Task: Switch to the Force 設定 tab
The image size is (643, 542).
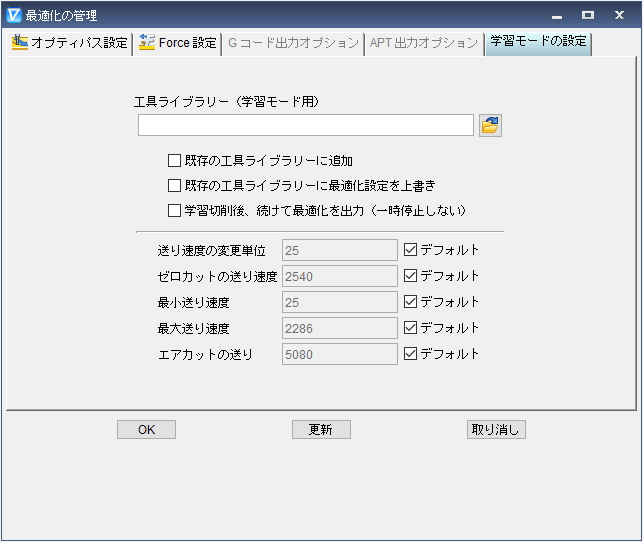Action: 178,44
